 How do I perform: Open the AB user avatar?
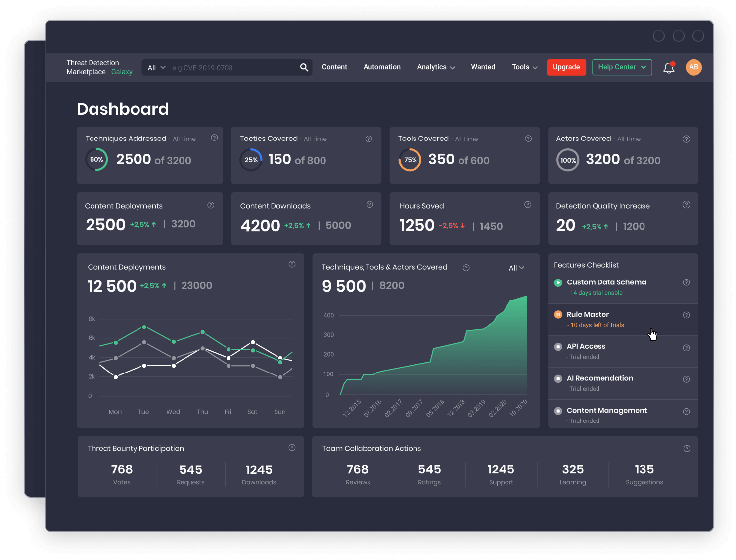[x=693, y=67]
